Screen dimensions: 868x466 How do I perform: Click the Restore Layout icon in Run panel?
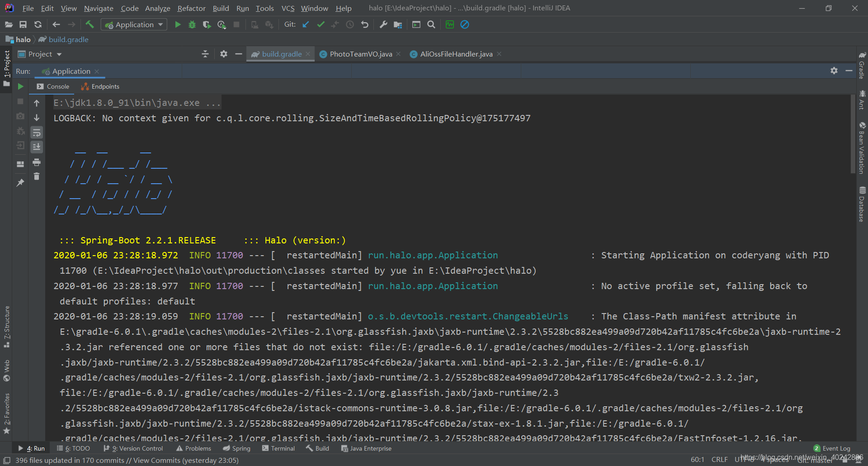pyautogui.click(x=20, y=164)
